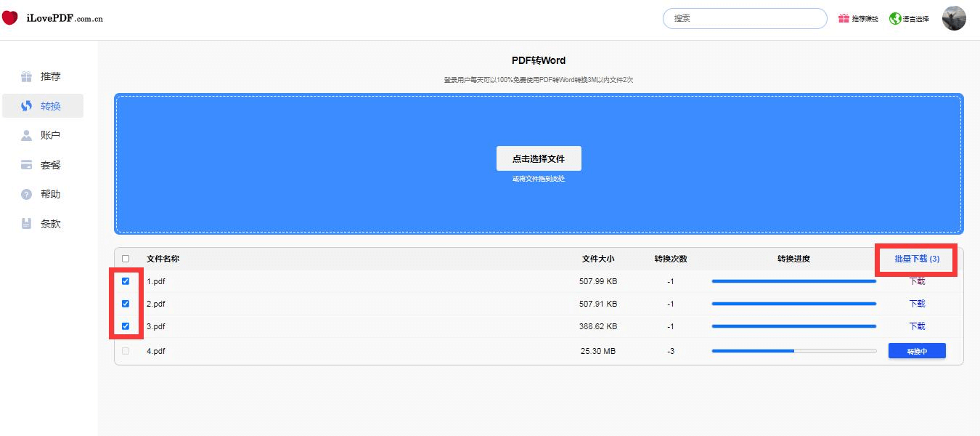The width and height of the screenshot is (980, 436).
Task: Click 批量下载 (3) batch download link
Action: pyautogui.click(x=917, y=259)
